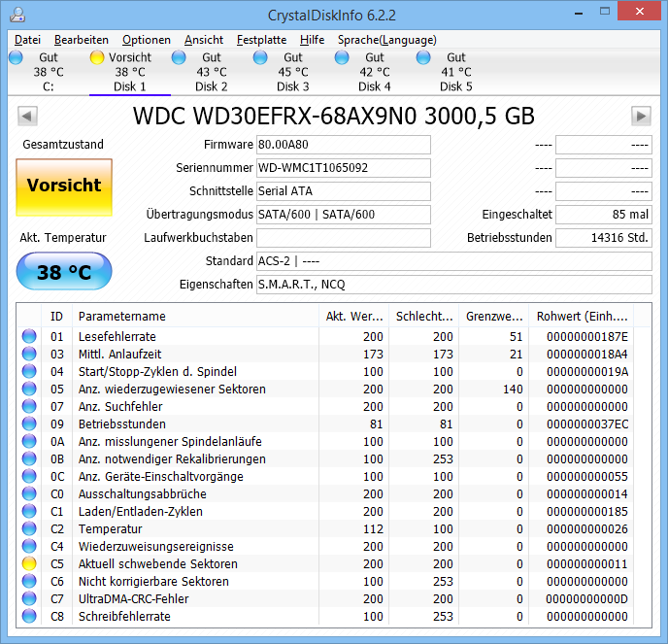
Task: Switch to the Disk 2 tab label
Action: [212, 86]
